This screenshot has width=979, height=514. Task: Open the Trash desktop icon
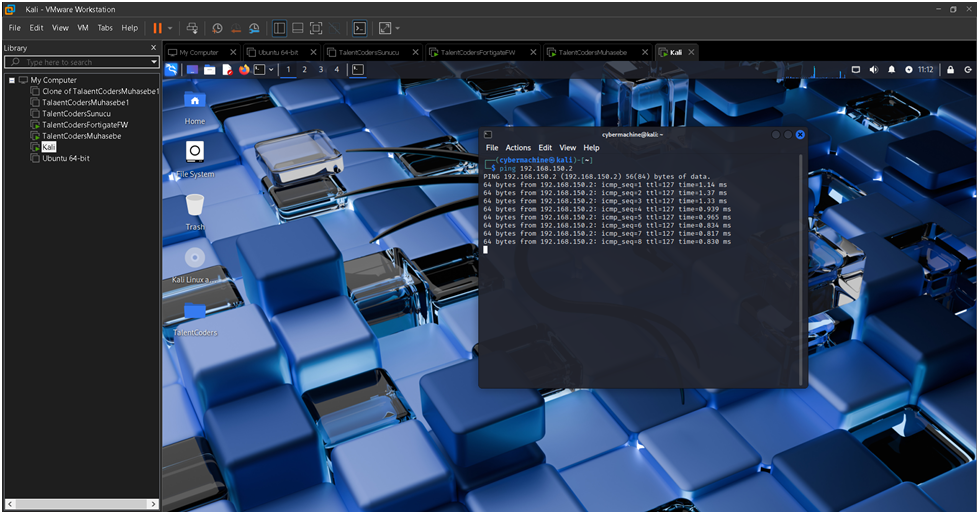195,212
